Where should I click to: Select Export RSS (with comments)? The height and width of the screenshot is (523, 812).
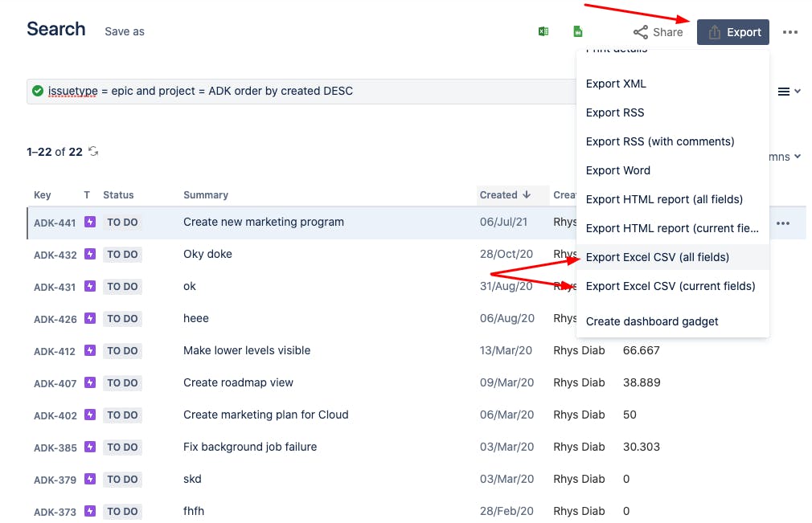click(x=659, y=141)
